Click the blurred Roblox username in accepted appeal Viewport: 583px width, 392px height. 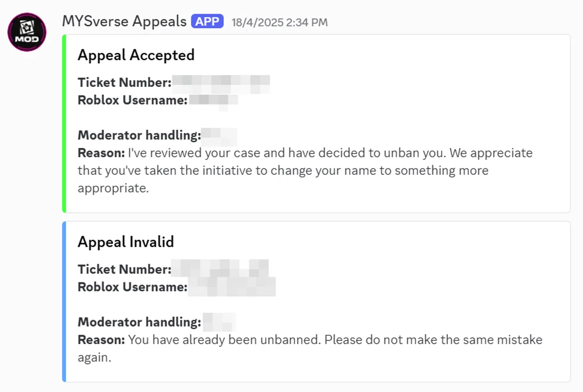[214, 101]
